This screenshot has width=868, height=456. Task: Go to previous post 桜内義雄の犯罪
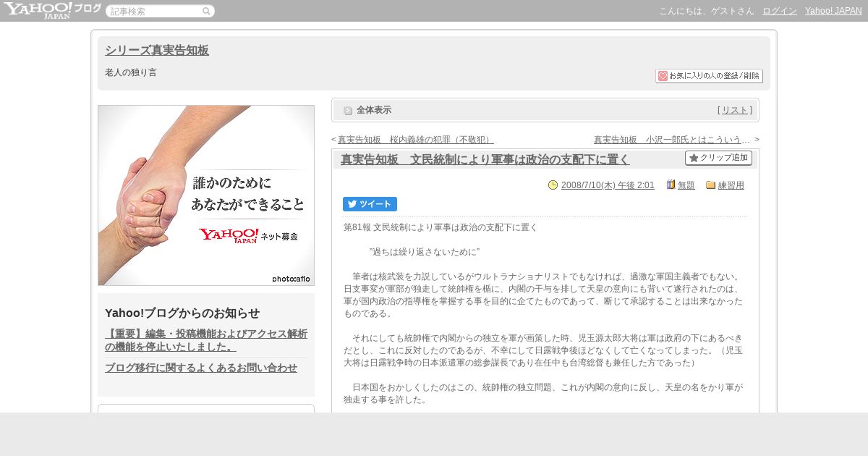pyautogui.click(x=415, y=140)
